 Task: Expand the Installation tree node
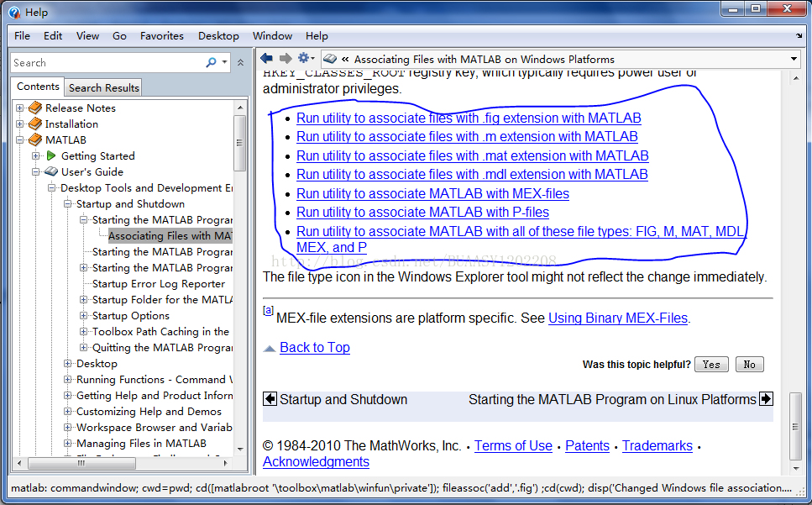(19, 124)
